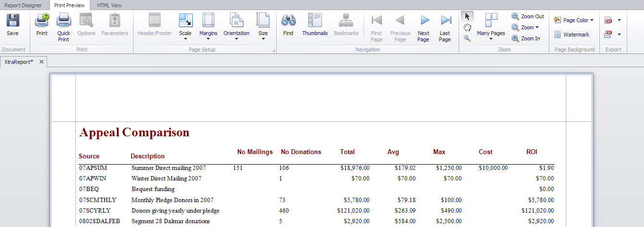Click the 08028DALFEB source cell
Image resolution: width=644 pixels, height=227 pixels.
(x=99, y=221)
